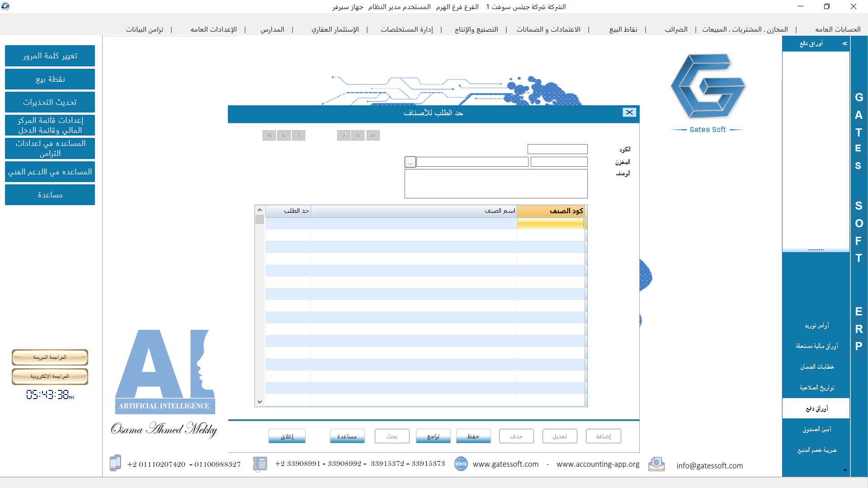This screenshot has width=868, height=488.
Task: Open the الحسابات العامه menu
Action: coord(838,29)
